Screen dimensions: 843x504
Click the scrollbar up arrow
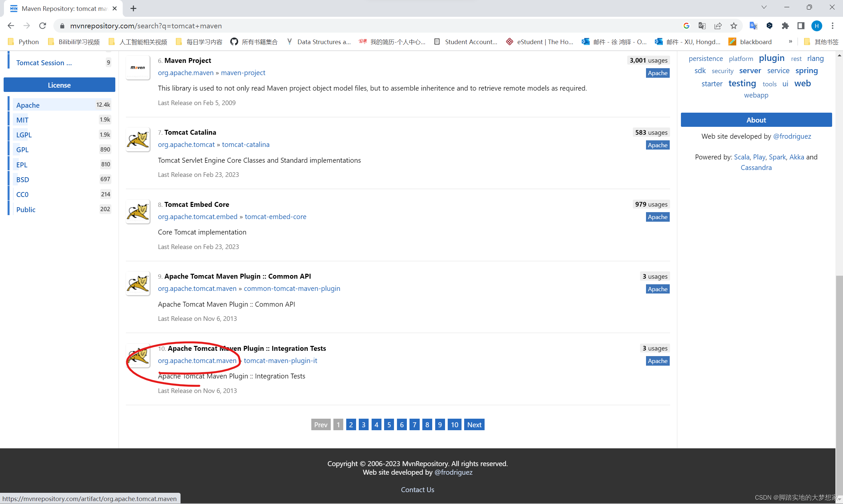click(839, 55)
